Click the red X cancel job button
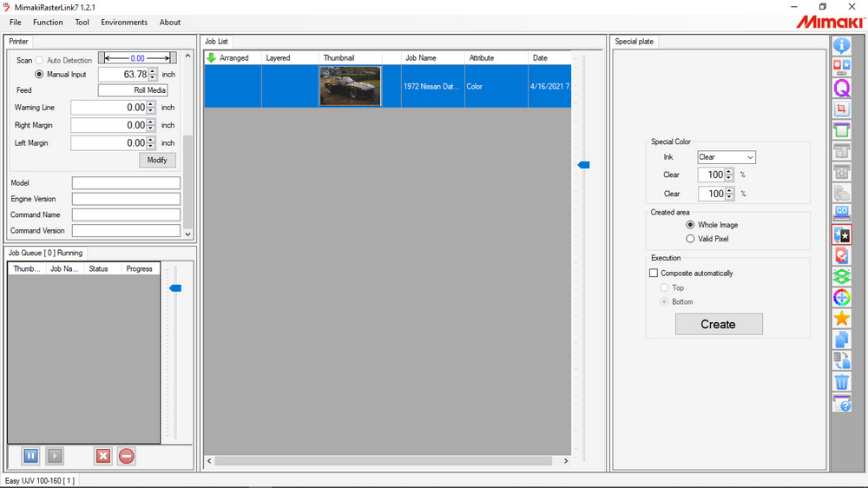 [103, 456]
